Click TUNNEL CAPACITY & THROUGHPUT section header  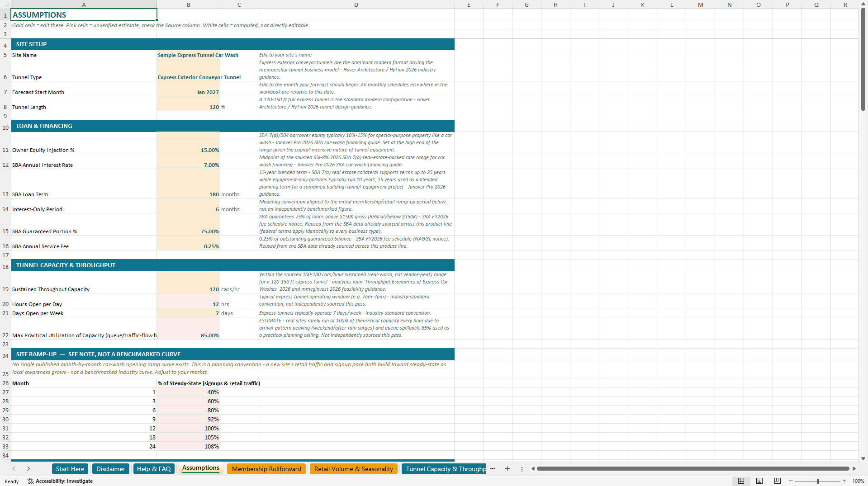click(x=232, y=265)
